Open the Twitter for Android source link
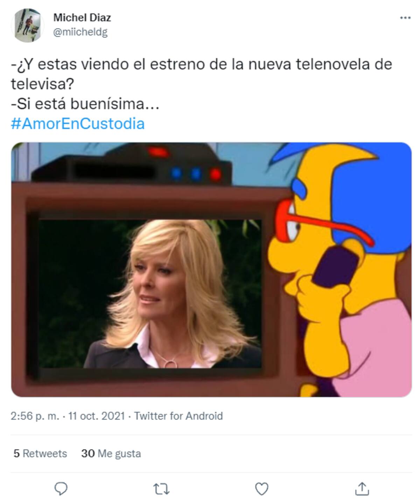Screen dimensions: 420x504 [x=178, y=416]
